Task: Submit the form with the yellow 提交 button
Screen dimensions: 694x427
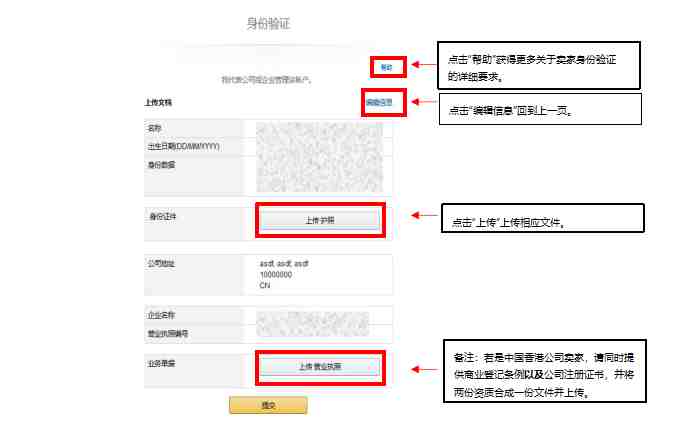Action: 268,405
